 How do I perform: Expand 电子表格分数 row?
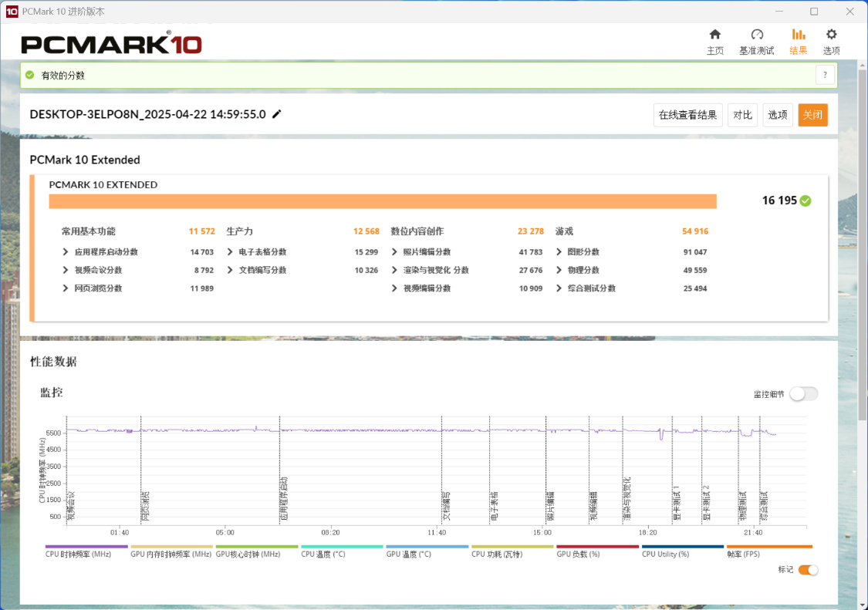(230, 252)
